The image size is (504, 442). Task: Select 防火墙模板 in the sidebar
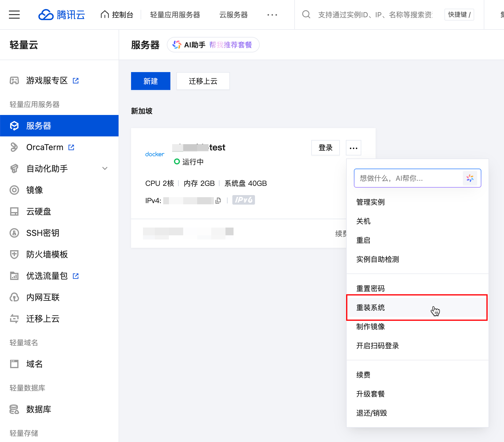(x=46, y=254)
